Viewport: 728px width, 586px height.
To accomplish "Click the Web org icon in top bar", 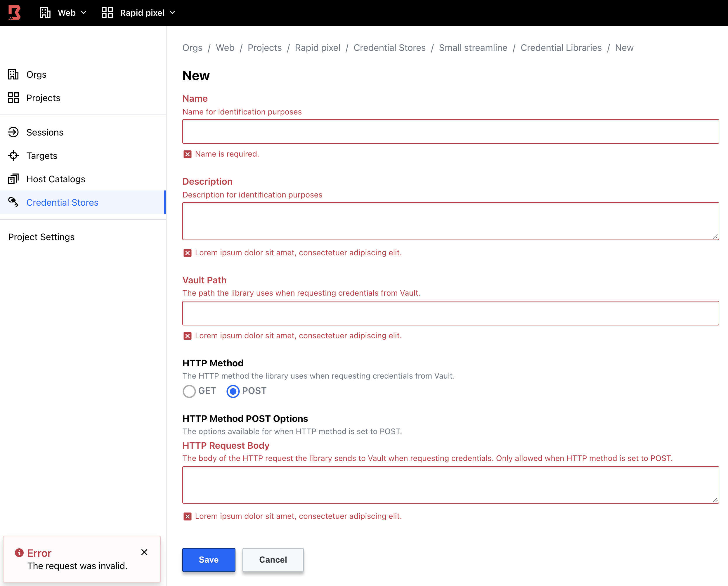I will pyautogui.click(x=45, y=13).
